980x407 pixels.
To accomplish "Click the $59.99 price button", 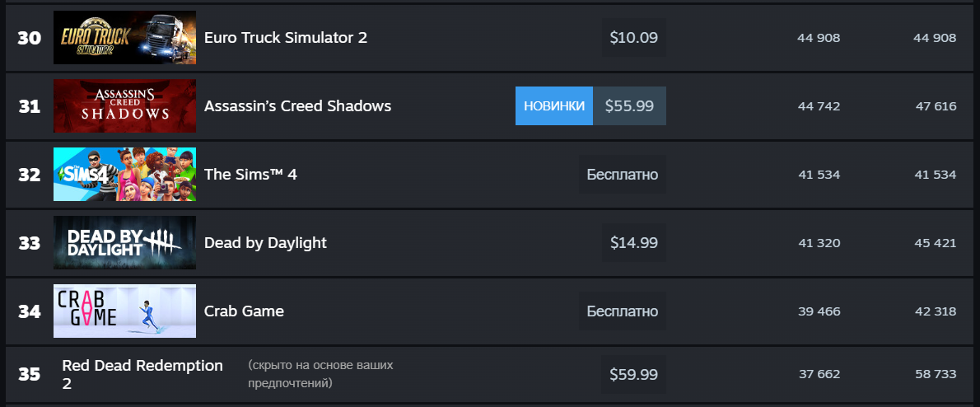I will tap(634, 374).
